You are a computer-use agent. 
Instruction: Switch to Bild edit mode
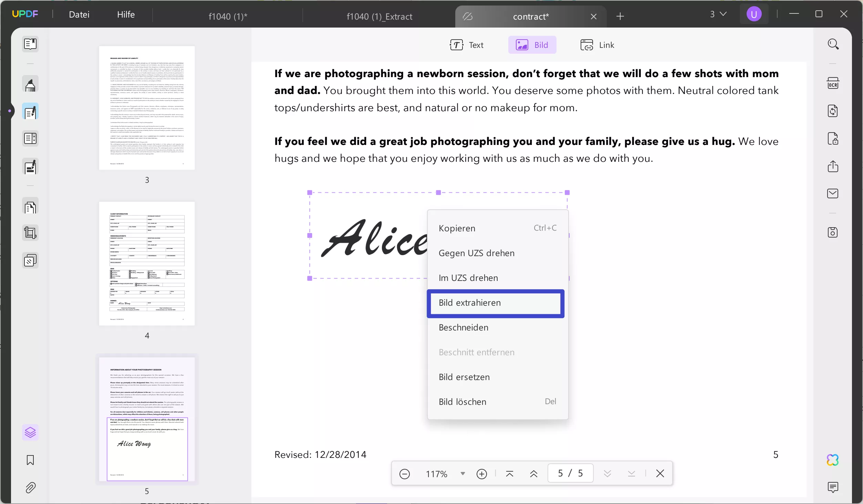coord(532,45)
